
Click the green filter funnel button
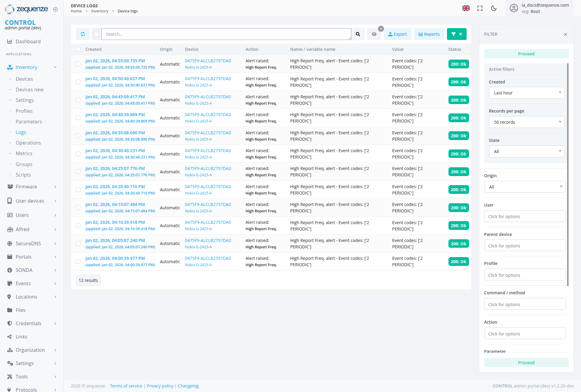457,34
